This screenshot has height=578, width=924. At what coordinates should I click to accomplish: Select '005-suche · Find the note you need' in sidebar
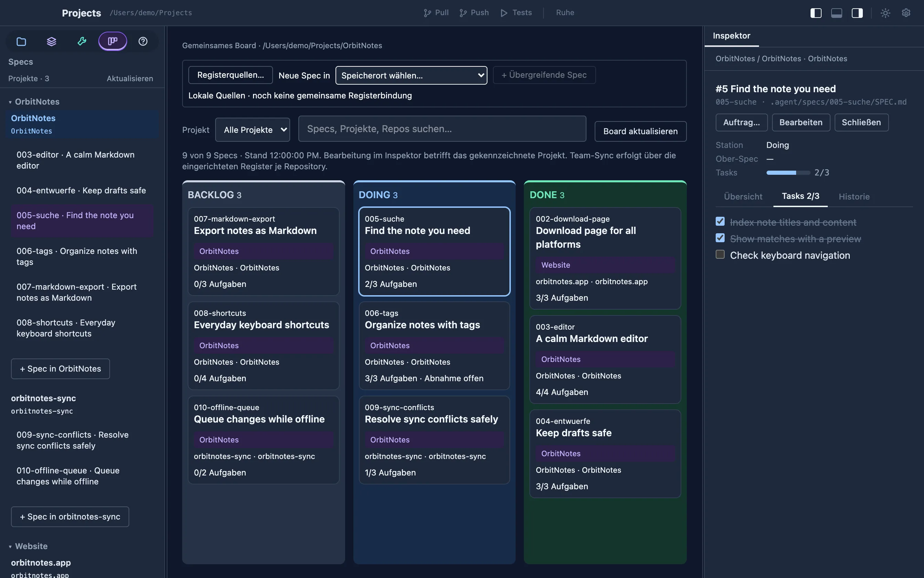coord(82,221)
